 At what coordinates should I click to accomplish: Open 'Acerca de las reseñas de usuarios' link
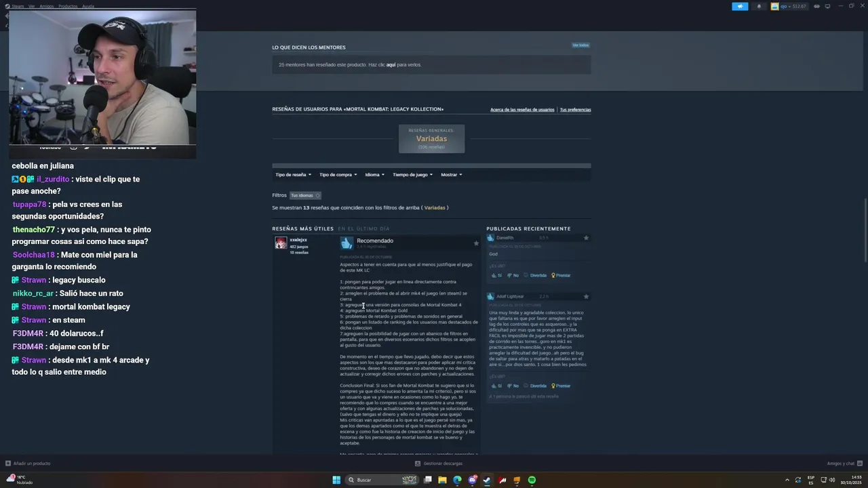click(522, 110)
